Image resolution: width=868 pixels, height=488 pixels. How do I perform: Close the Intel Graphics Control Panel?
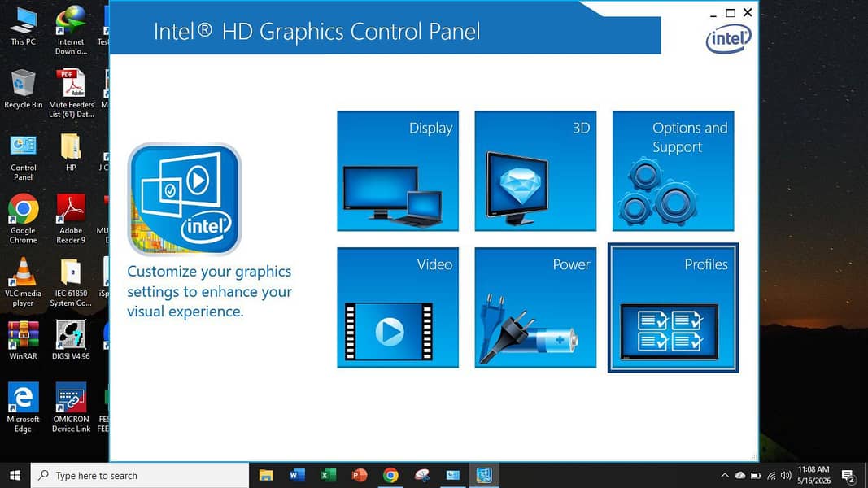(748, 12)
